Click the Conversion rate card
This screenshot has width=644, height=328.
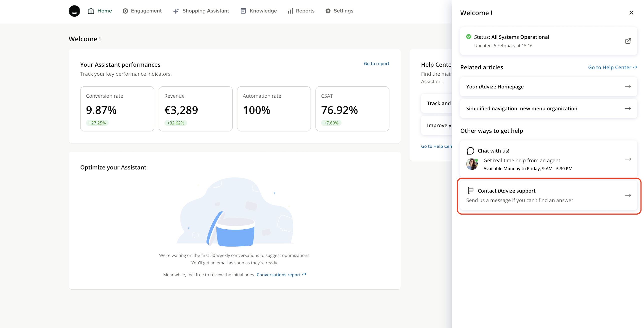[117, 109]
